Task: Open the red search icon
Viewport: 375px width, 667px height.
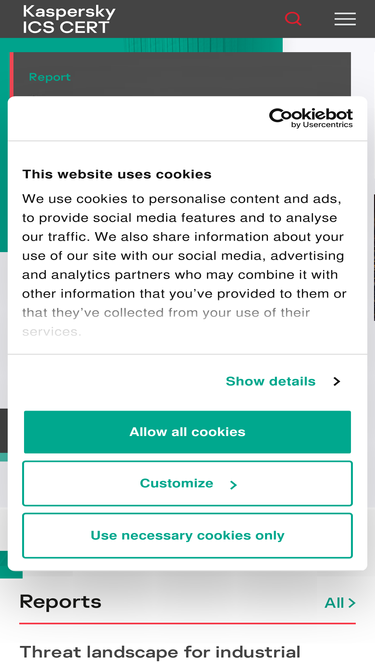Action: [293, 19]
